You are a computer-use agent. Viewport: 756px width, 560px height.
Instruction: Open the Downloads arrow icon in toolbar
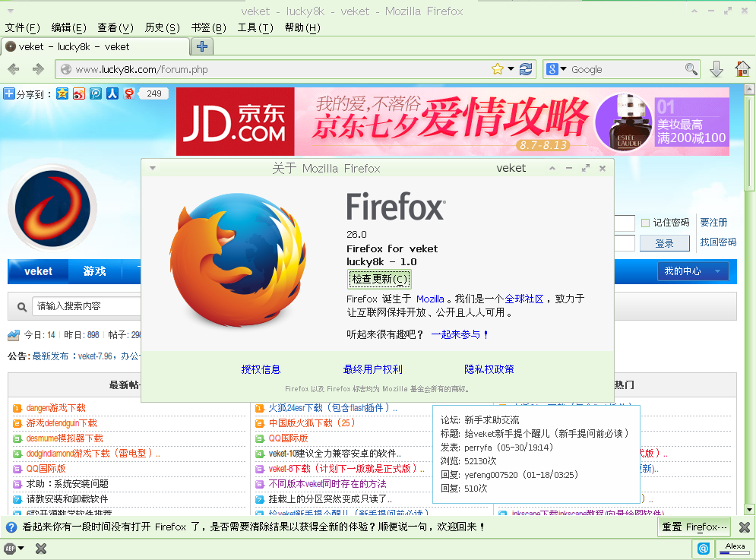click(716, 69)
